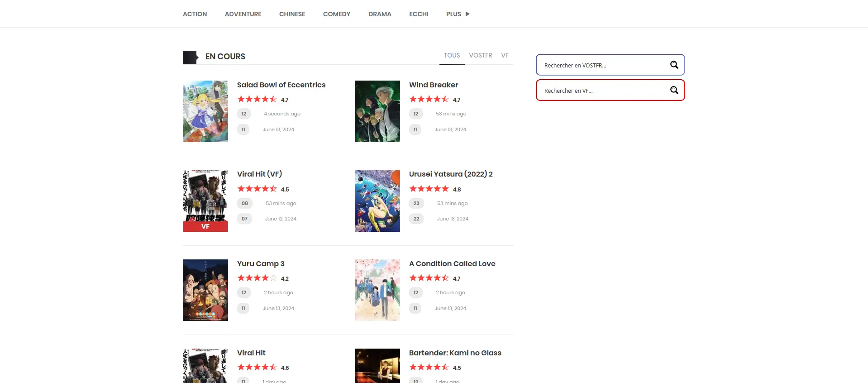Screen dimensions: 868x383
Task: Open the Viral Hit (VF) title link
Action: (x=259, y=174)
